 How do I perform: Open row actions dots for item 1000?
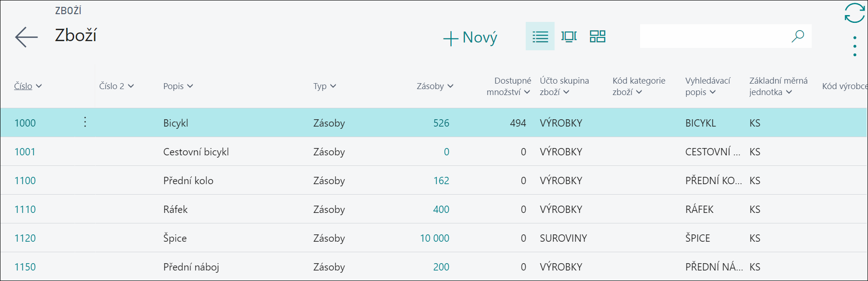(x=85, y=122)
